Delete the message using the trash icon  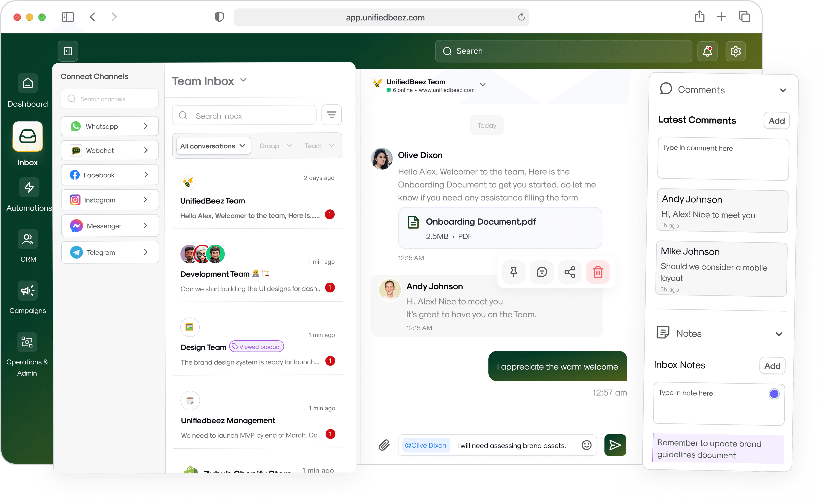598,272
